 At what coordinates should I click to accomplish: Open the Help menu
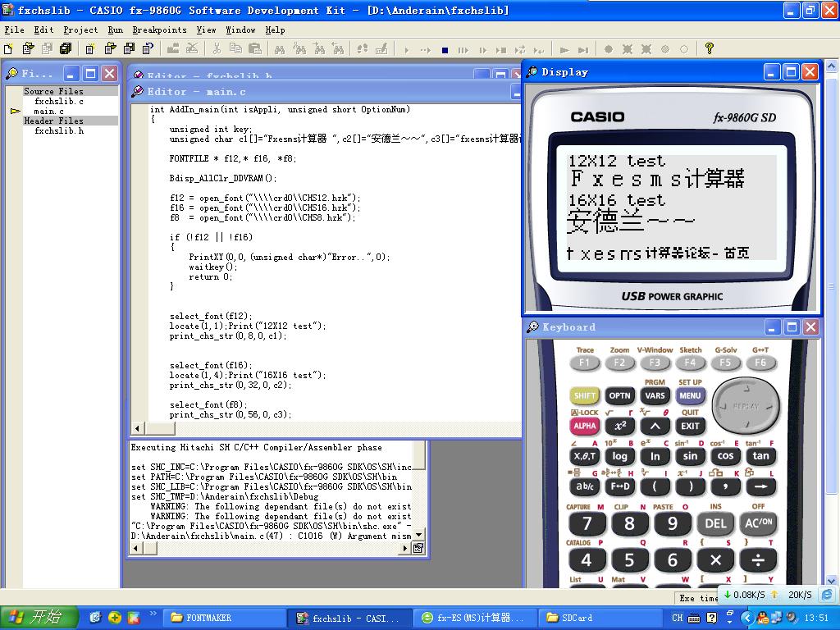click(x=275, y=30)
